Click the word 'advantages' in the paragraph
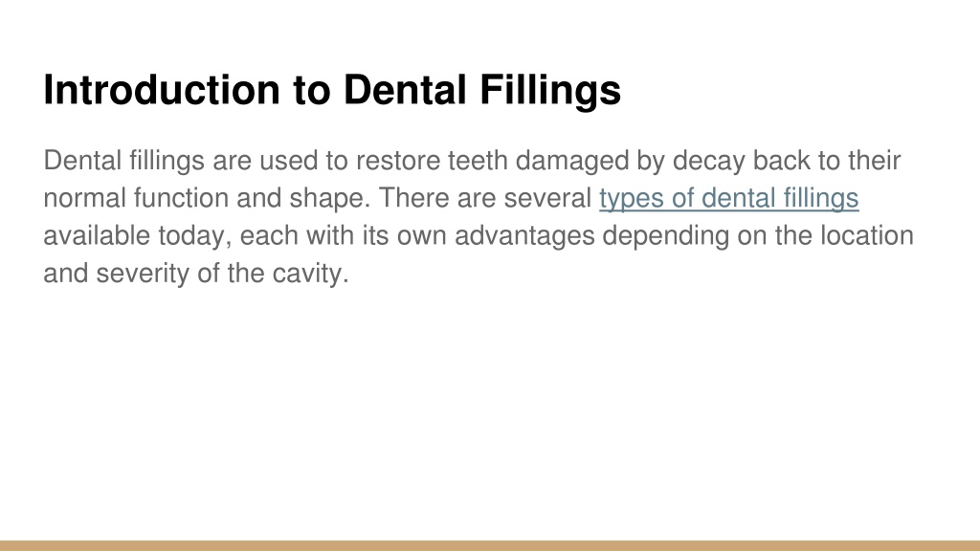The width and height of the screenshot is (980, 551). click(524, 236)
